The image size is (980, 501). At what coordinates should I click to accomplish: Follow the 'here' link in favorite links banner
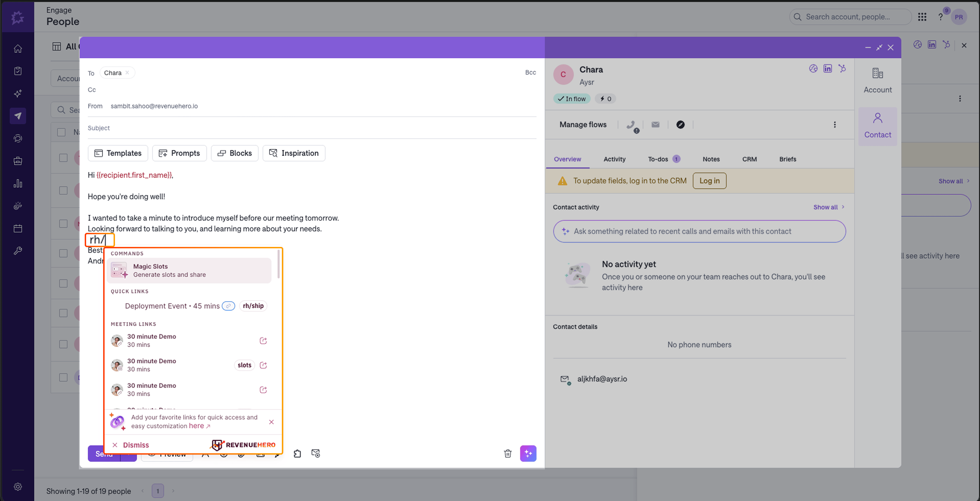(x=199, y=426)
